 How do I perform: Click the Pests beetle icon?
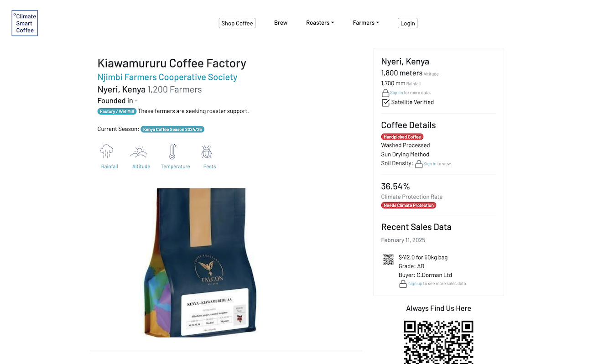click(x=207, y=151)
